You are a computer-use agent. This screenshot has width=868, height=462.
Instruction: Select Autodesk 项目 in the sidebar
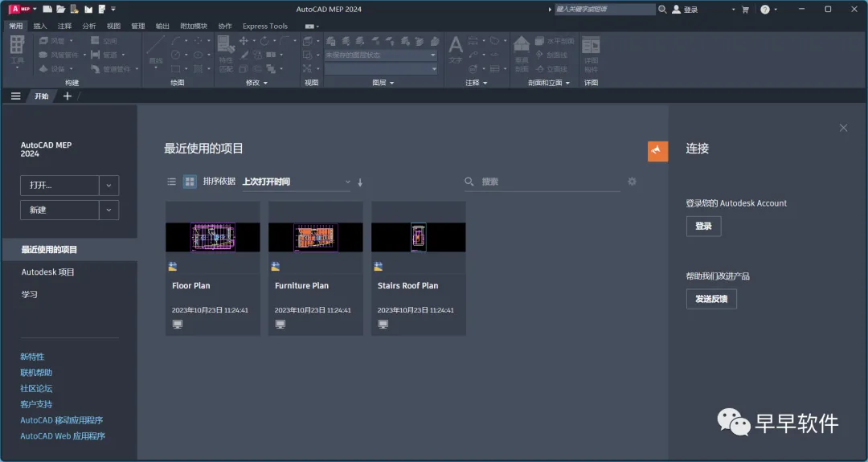click(47, 272)
